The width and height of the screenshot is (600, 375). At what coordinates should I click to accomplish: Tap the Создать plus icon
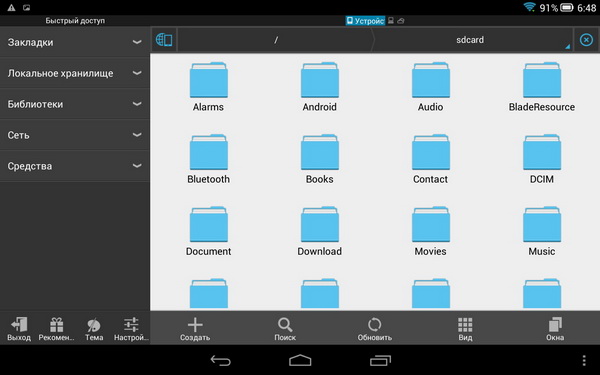point(195,325)
